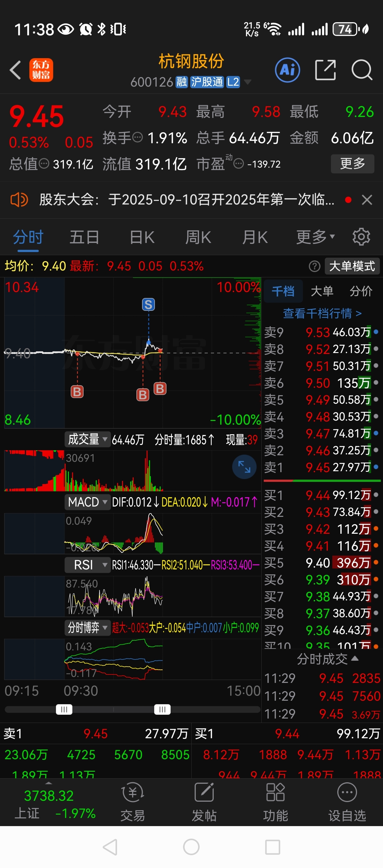Open 成交量 indicator dropdown
This screenshot has width=383, height=868.
(x=87, y=439)
